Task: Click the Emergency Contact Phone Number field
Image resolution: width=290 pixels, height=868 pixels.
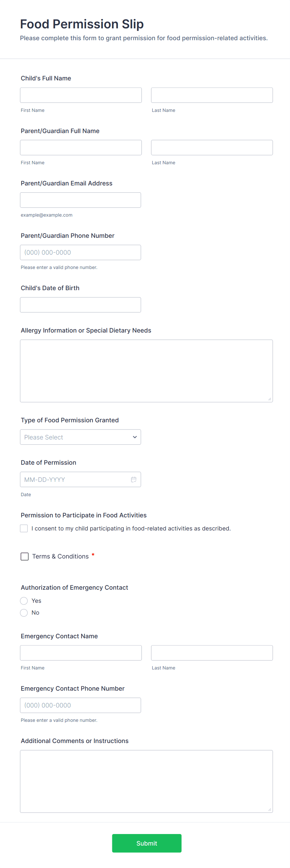Action: point(80,705)
